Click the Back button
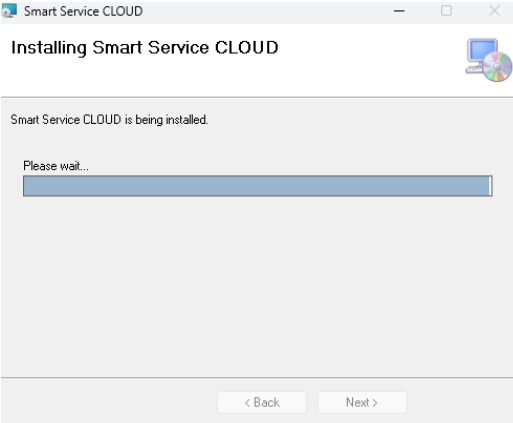 click(x=262, y=402)
